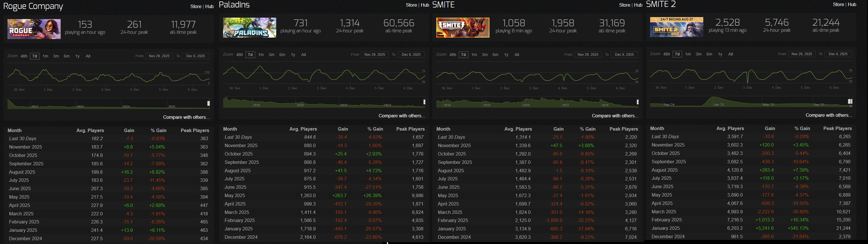Select 48h zoom on Rogue Company chart
Image resolution: width=868 pixels, height=244 pixels.
24,56
